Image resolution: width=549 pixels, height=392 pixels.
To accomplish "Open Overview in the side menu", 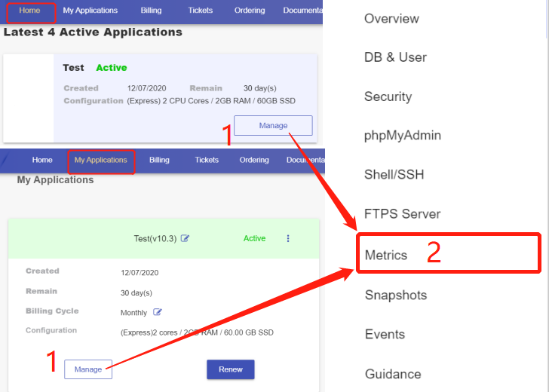I will (391, 18).
